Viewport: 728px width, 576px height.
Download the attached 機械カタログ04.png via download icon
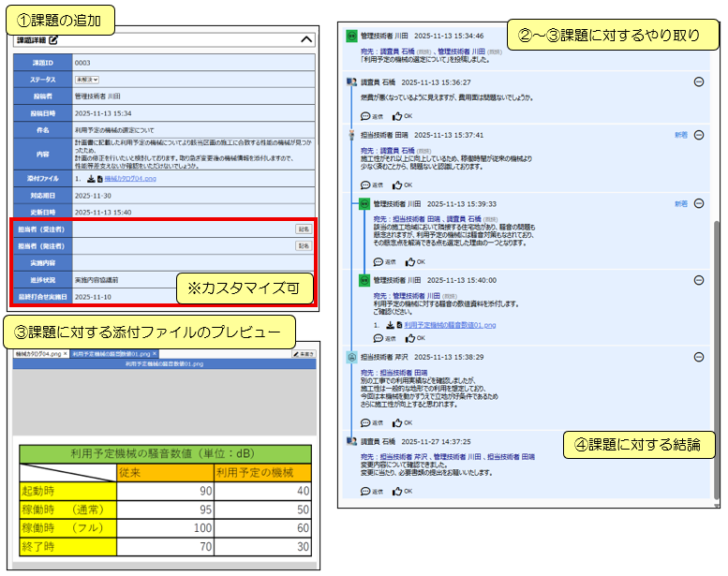tap(91, 177)
